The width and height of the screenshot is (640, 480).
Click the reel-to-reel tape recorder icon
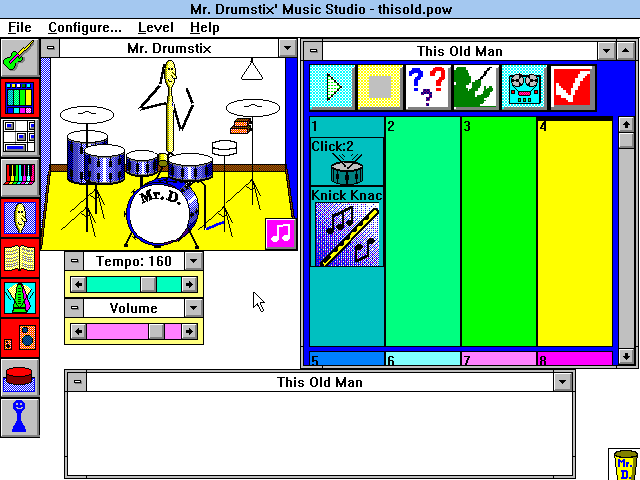pos(524,87)
